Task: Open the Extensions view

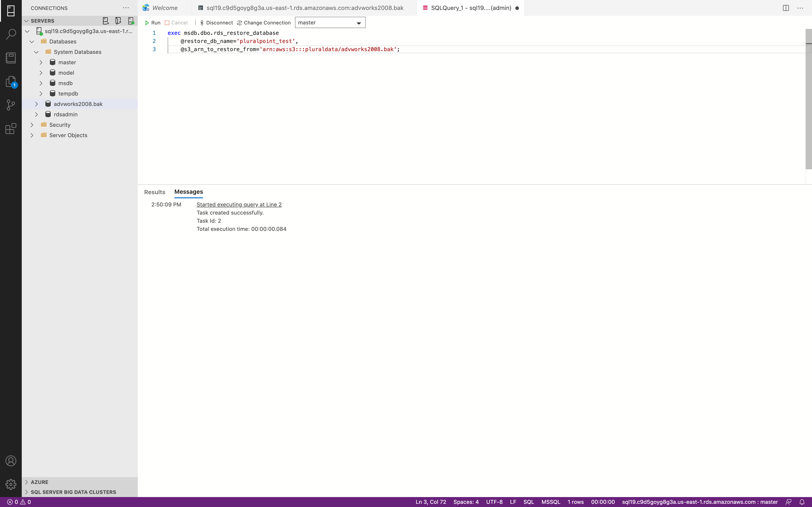Action: [x=11, y=129]
